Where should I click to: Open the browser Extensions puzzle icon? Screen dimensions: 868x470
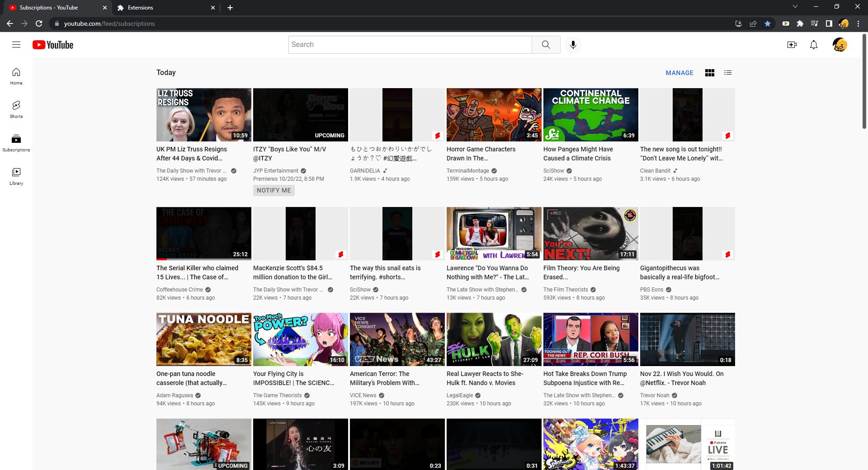pyautogui.click(x=800, y=23)
